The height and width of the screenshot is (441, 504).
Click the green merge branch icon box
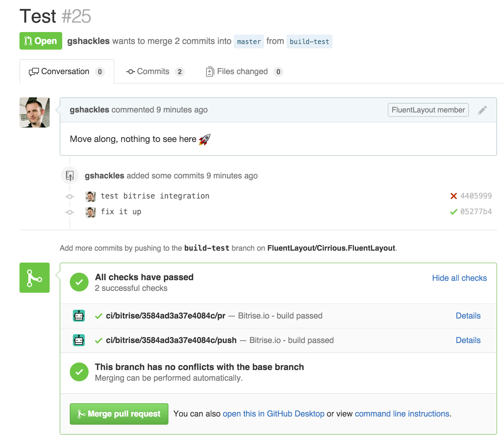[x=35, y=278]
